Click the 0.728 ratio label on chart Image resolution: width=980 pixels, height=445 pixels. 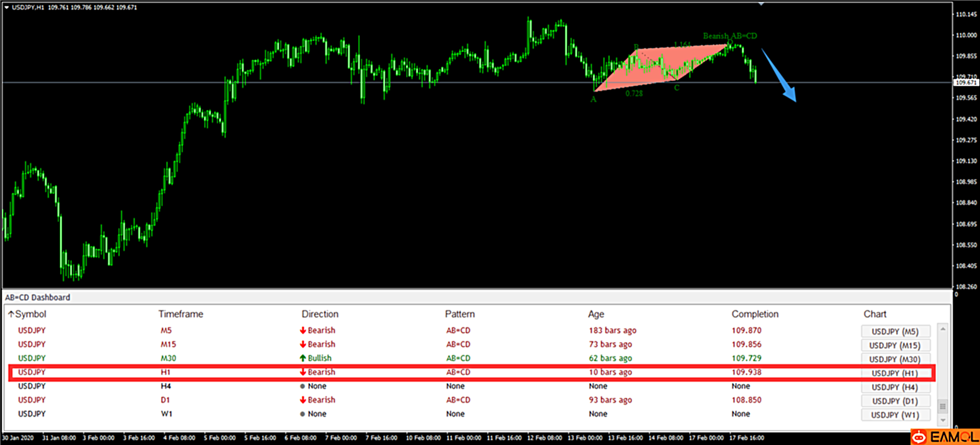pyautogui.click(x=634, y=93)
